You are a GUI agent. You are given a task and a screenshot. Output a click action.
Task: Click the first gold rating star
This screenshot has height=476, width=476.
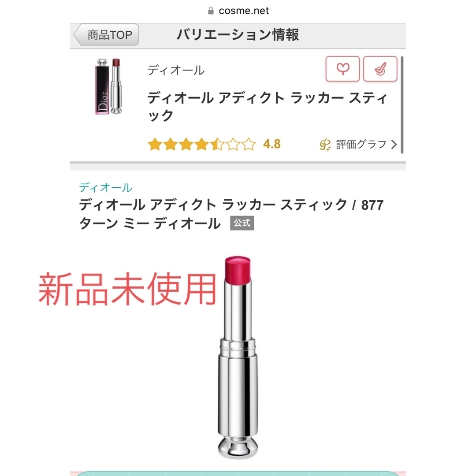tap(155, 144)
